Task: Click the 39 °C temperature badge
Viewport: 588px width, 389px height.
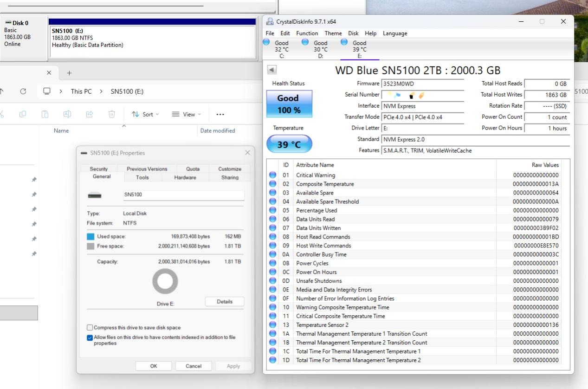Action: 289,144
